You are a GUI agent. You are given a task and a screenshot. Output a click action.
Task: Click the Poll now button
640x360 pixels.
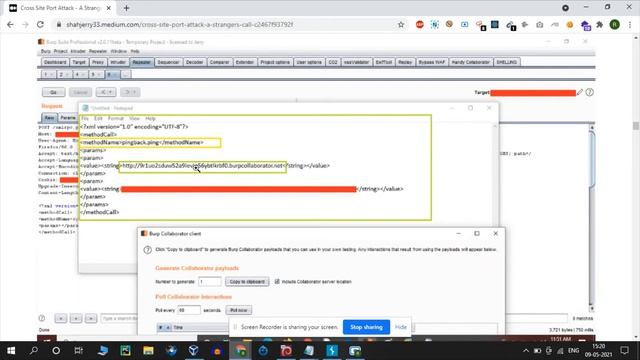coord(239,310)
